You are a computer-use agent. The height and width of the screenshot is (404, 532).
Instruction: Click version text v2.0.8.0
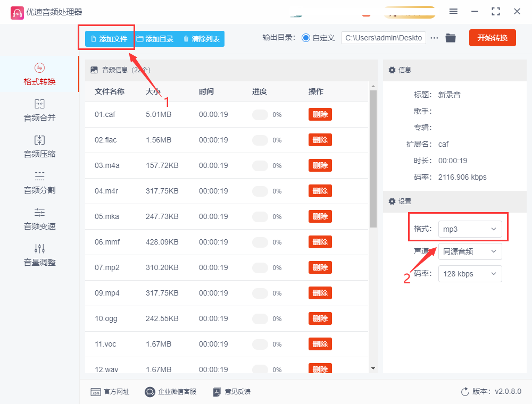click(508, 391)
